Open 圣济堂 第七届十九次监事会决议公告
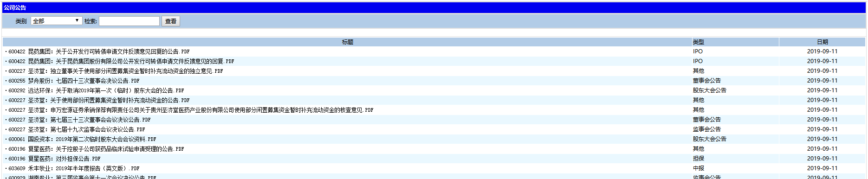This screenshot has width=868, height=179. (x=77, y=129)
